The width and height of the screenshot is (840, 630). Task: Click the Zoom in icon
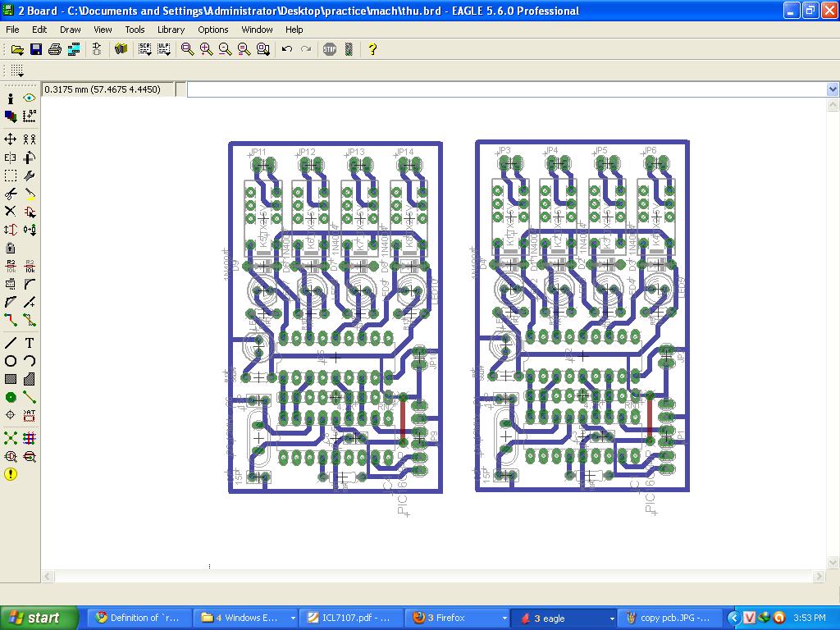point(206,49)
